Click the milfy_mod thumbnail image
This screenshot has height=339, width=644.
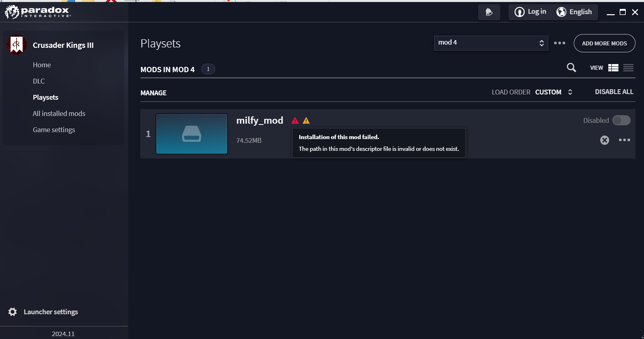[192, 134]
